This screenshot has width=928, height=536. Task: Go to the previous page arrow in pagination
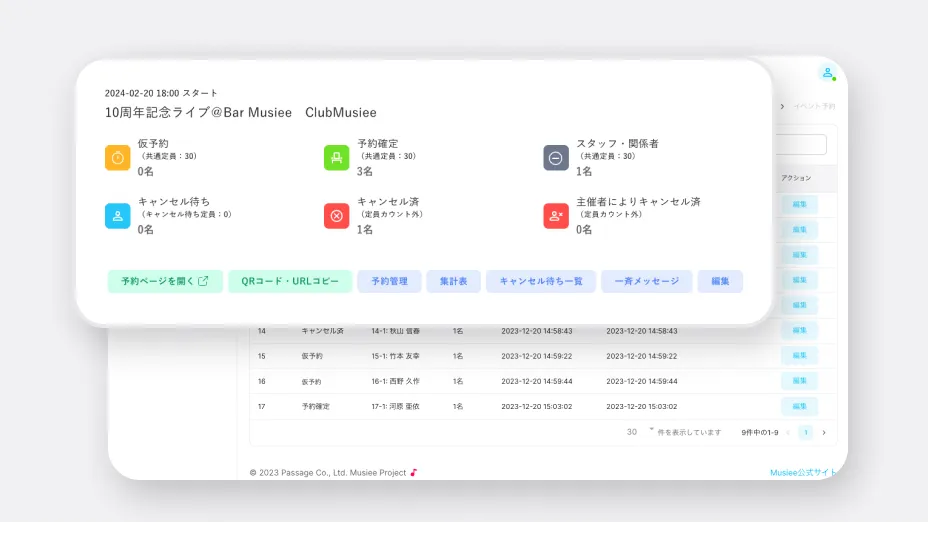[x=787, y=432]
